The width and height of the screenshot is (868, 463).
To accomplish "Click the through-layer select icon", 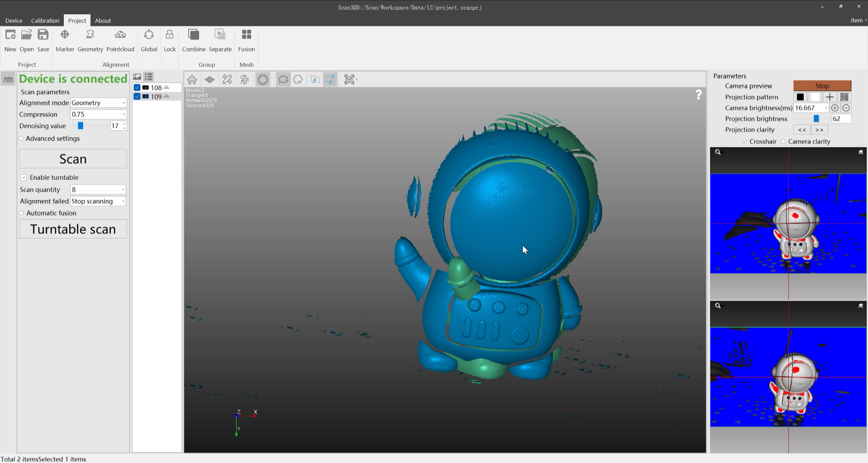I will pos(331,80).
